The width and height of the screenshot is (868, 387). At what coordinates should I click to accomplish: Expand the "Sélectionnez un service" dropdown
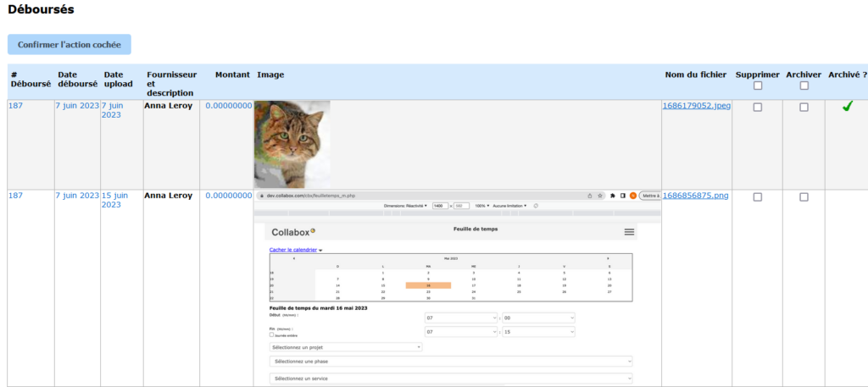tap(450, 379)
